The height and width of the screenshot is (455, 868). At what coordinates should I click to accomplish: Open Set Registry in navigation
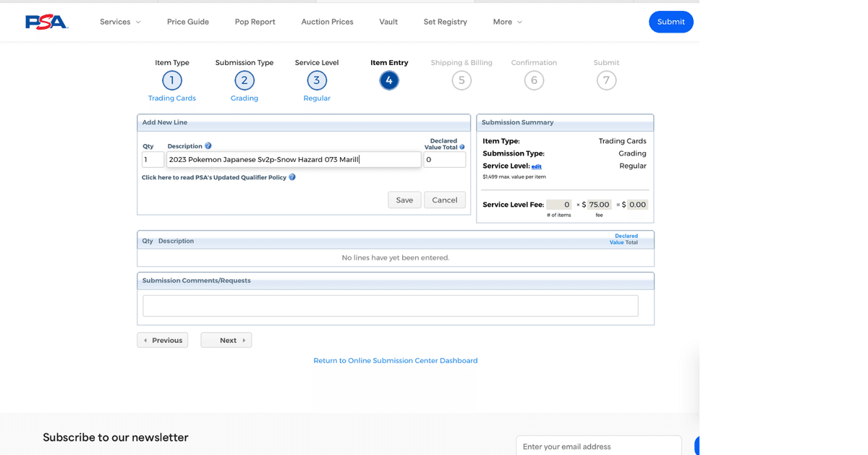point(446,22)
